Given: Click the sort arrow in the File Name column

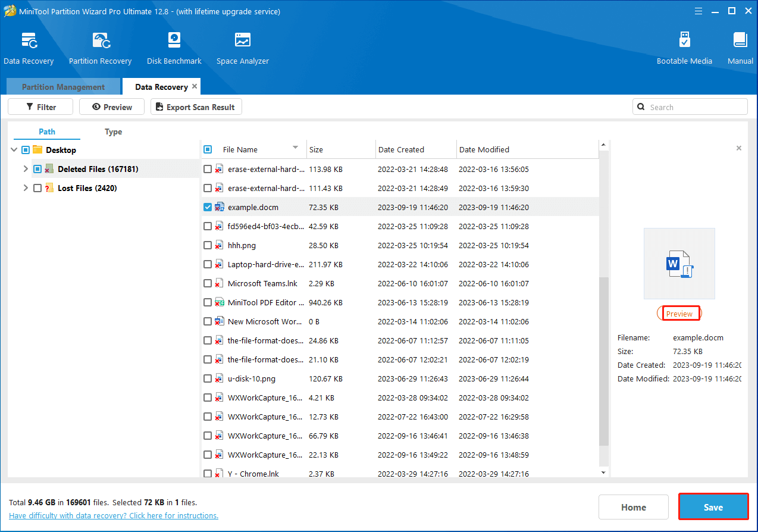Looking at the screenshot, I should pyautogui.click(x=296, y=148).
